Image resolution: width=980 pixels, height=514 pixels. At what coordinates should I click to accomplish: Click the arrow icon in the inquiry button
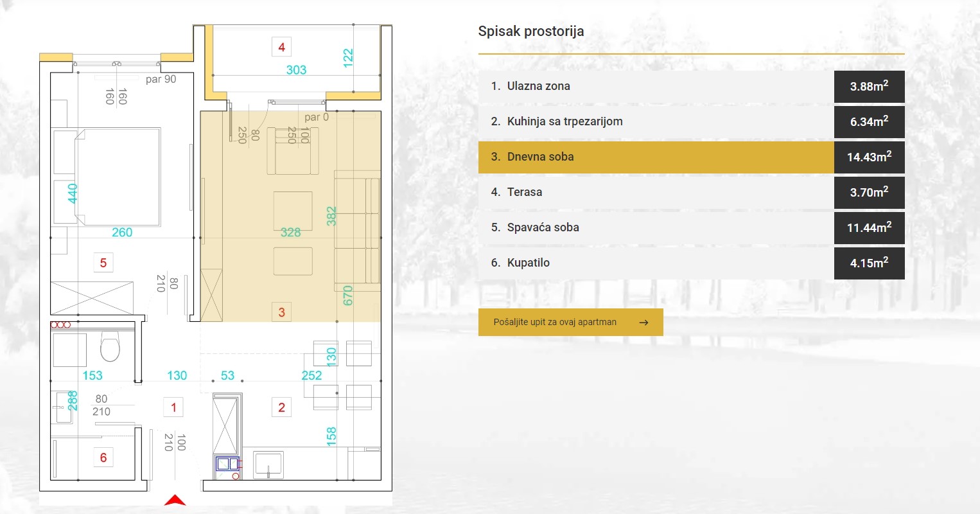pos(643,323)
